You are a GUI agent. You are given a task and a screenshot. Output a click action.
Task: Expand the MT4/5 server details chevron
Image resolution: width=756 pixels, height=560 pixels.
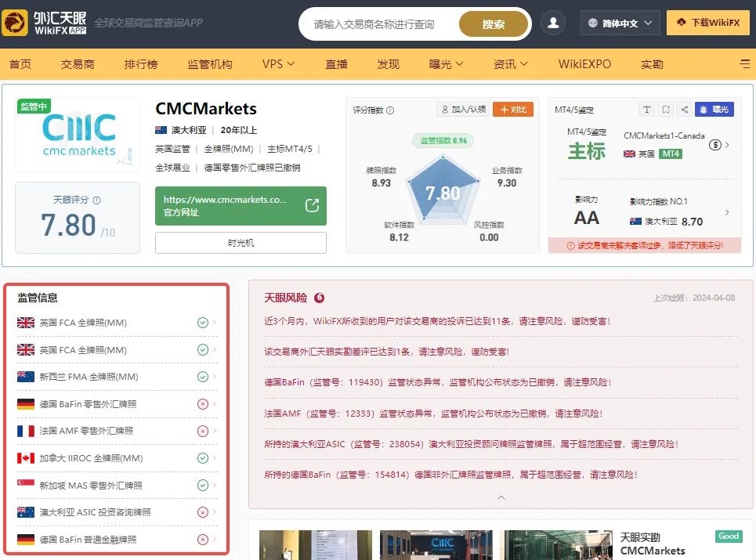click(x=727, y=145)
